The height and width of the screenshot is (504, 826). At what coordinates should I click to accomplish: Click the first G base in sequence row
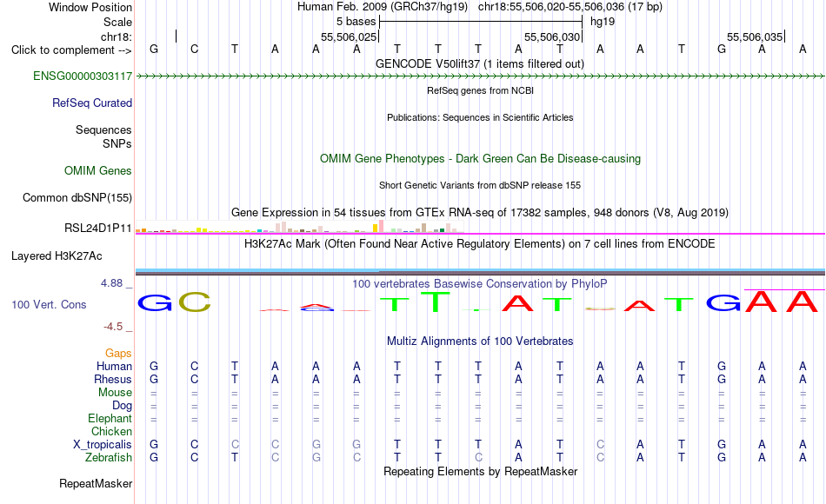[154, 50]
